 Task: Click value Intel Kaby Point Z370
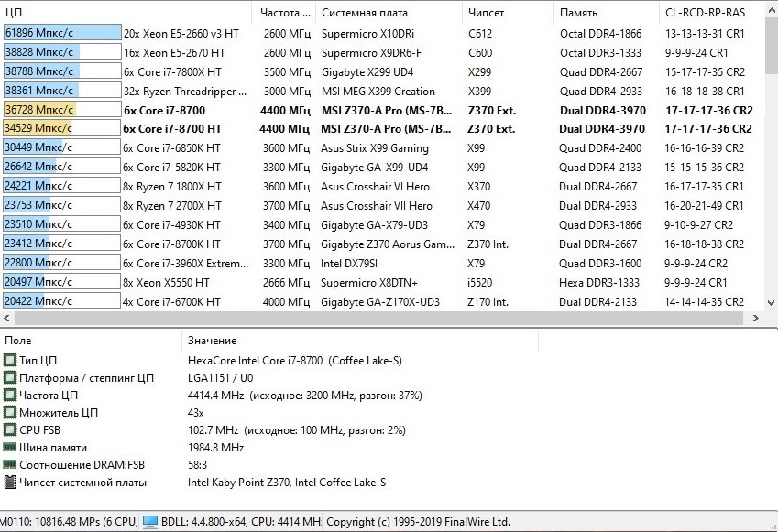[x=286, y=482]
